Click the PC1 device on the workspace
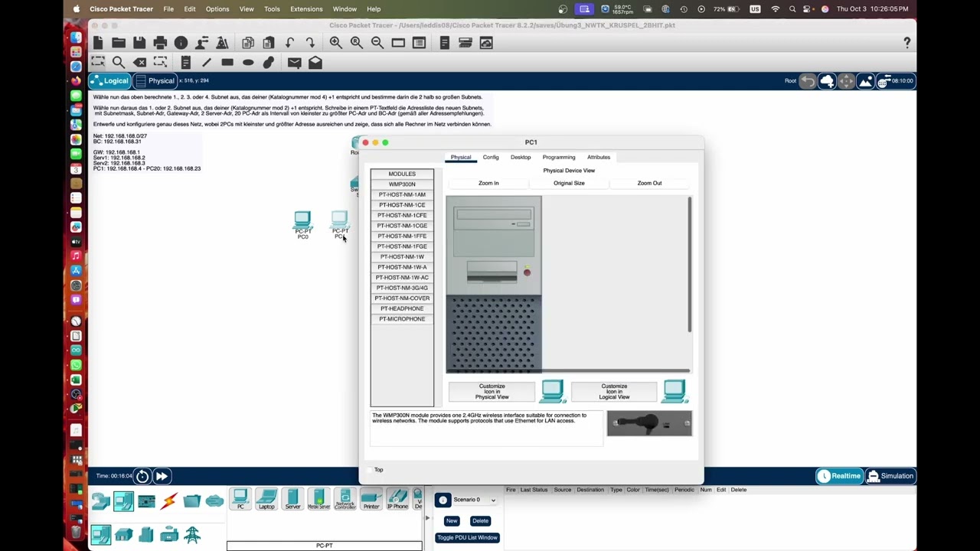 340,225
